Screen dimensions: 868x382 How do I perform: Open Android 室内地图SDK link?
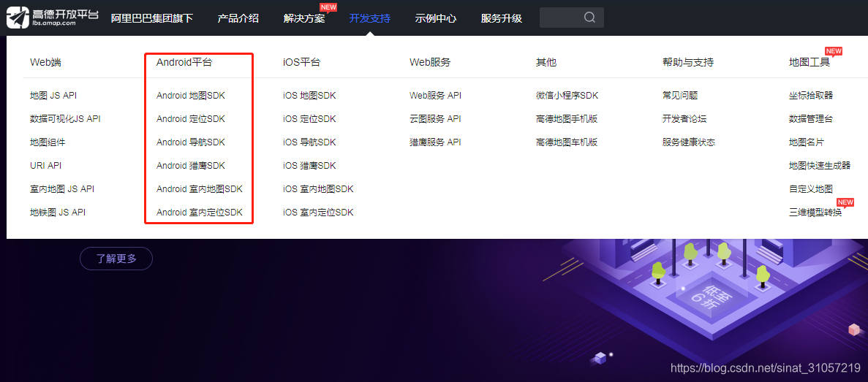[200, 188]
